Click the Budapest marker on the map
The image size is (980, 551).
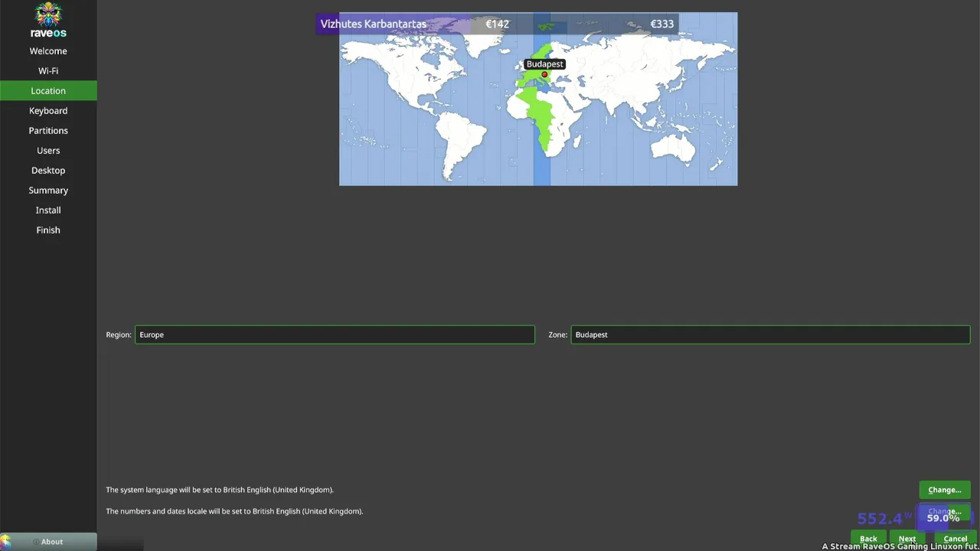544,75
